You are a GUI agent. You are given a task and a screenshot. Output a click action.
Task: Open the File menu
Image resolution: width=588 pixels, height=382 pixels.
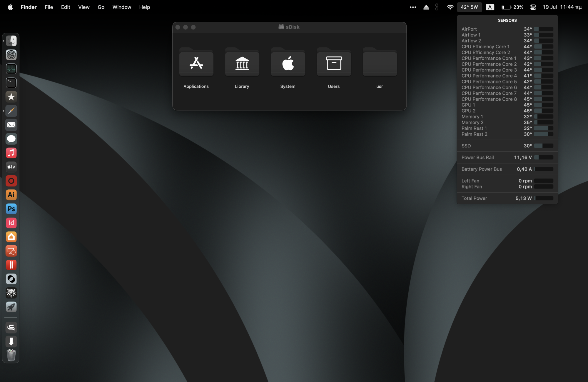49,7
